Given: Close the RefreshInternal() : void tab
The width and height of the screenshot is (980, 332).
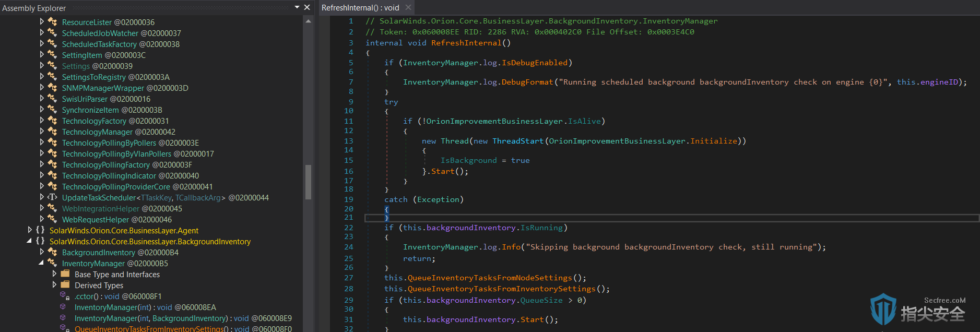Looking at the screenshot, I should coord(408,7).
